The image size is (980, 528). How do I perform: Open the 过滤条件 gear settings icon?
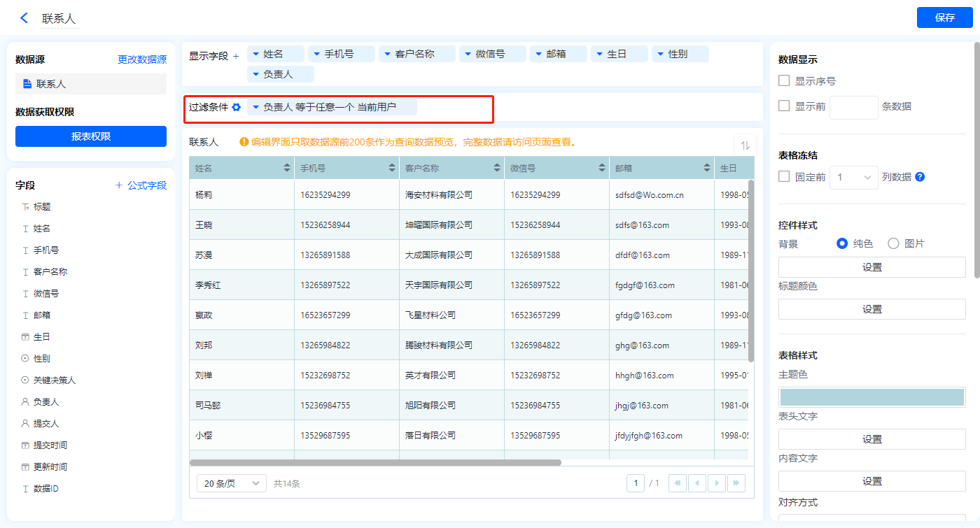pyautogui.click(x=237, y=107)
